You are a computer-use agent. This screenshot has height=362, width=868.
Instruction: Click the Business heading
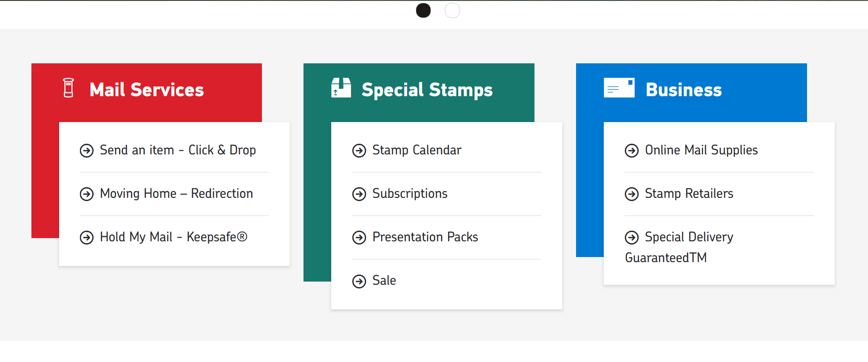click(x=683, y=90)
